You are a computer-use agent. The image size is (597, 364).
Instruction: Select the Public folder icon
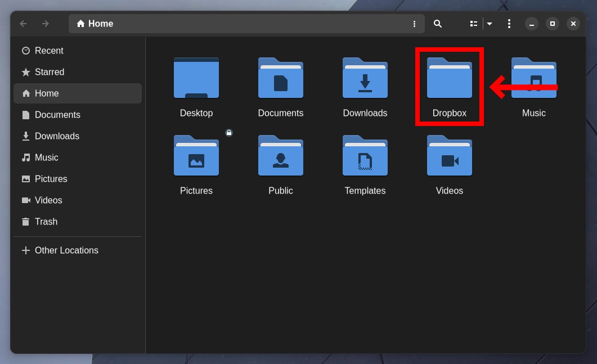pos(281,155)
